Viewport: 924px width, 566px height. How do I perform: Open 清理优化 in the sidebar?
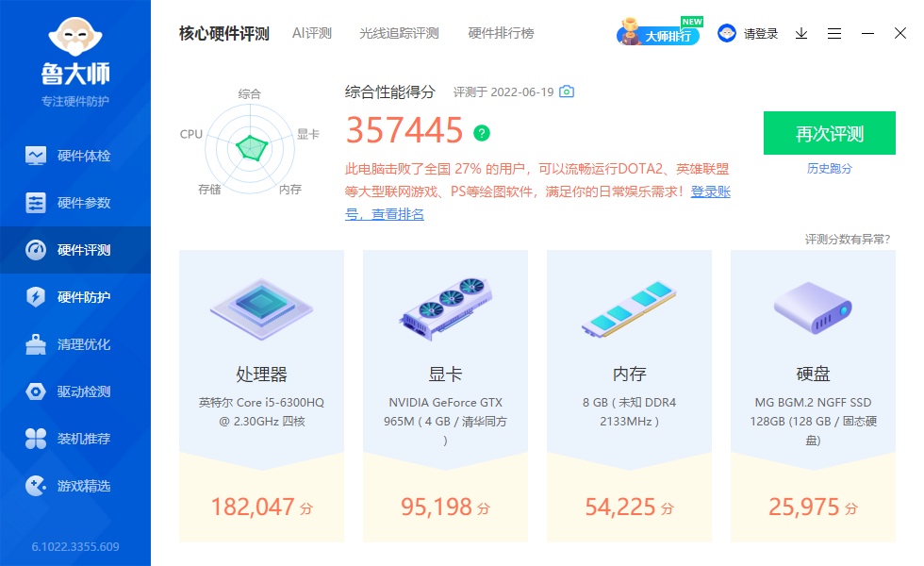point(75,344)
